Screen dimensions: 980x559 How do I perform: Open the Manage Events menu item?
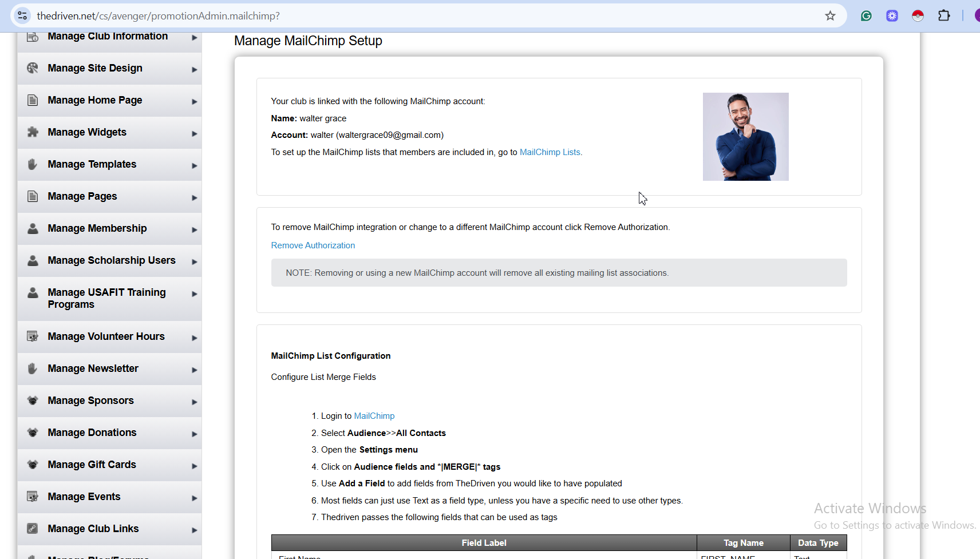[x=109, y=497]
